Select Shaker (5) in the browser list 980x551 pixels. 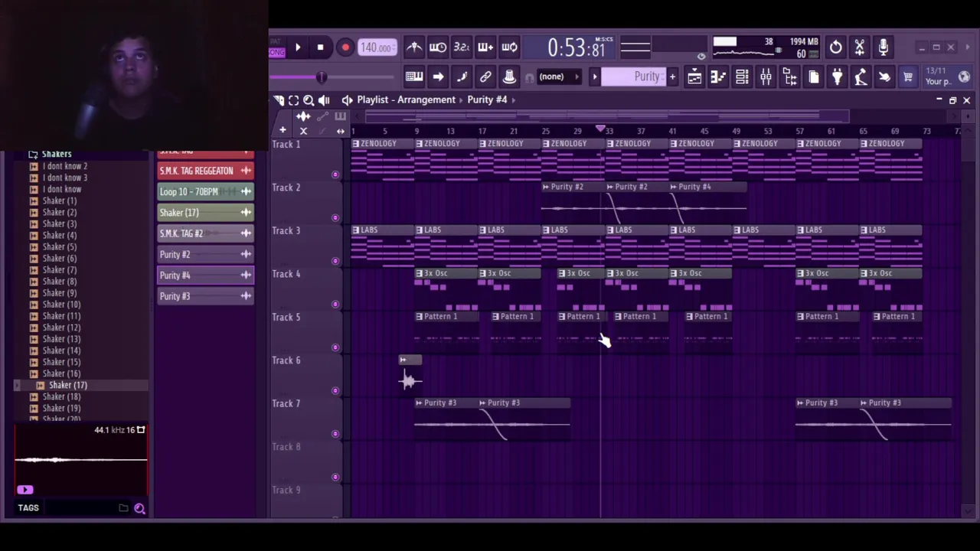click(59, 246)
